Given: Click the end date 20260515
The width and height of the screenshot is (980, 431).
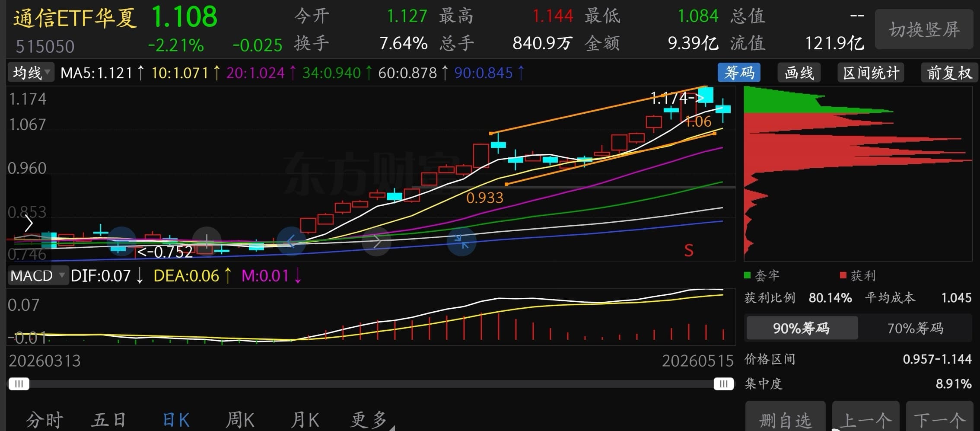Looking at the screenshot, I should tap(697, 361).
